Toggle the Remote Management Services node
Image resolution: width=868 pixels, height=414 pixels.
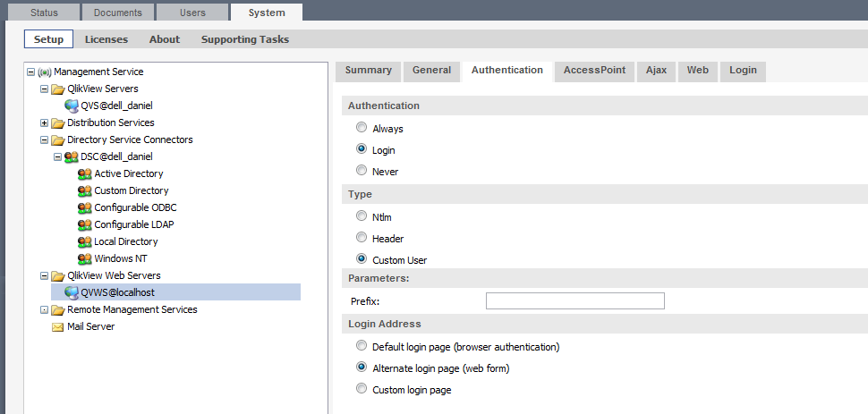[x=44, y=310]
